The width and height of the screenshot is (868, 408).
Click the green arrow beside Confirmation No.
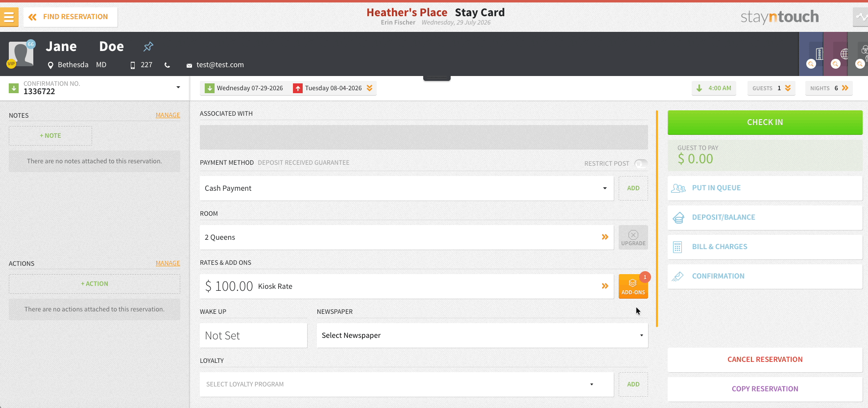[14, 88]
